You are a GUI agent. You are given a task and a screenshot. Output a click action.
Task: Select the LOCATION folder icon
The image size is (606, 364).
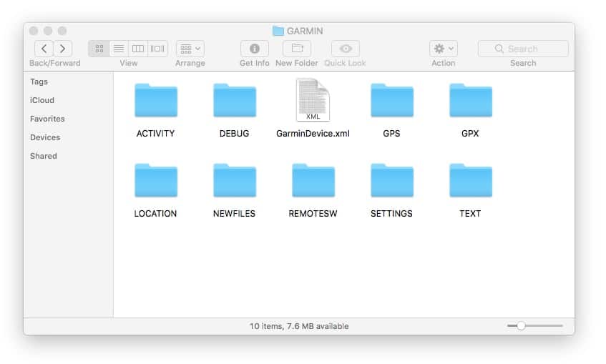point(156,180)
